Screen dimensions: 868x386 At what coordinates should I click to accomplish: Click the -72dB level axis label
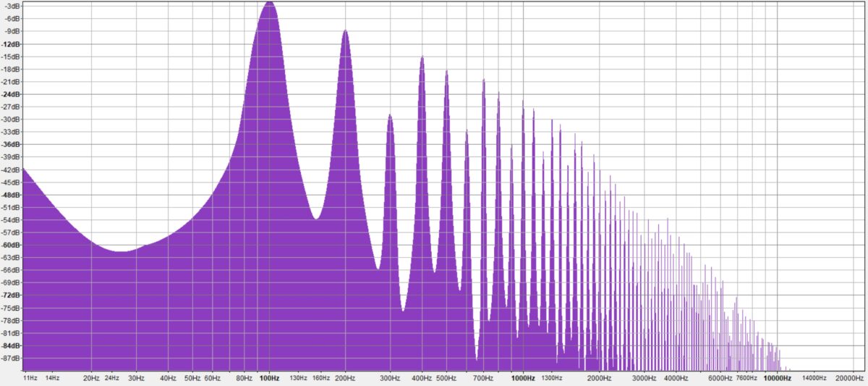[11, 295]
